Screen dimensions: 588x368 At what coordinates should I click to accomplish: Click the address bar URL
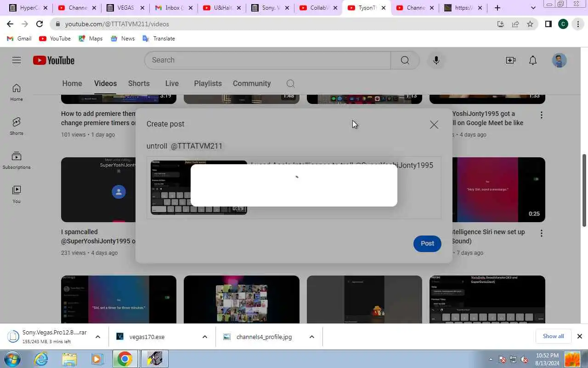pyautogui.click(x=117, y=24)
